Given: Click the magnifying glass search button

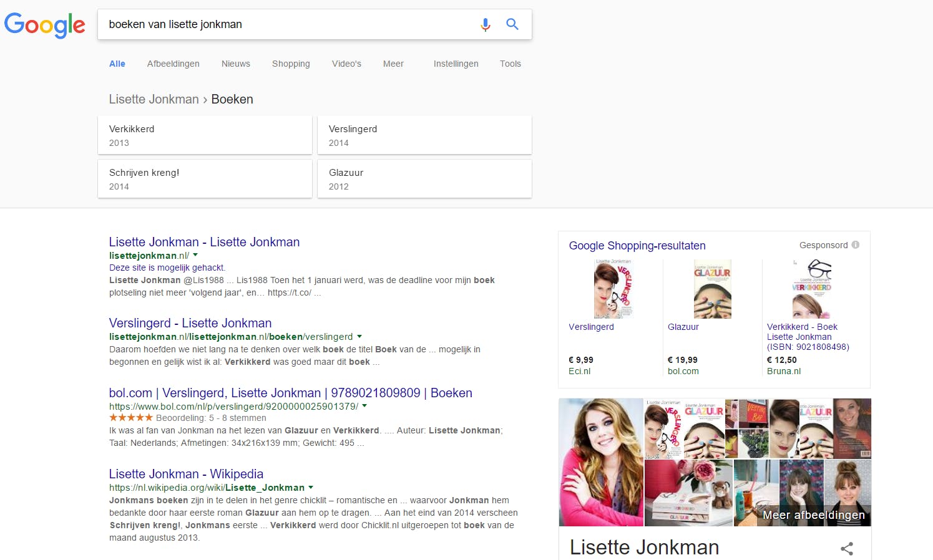Looking at the screenshot, I should pos(512,24).
